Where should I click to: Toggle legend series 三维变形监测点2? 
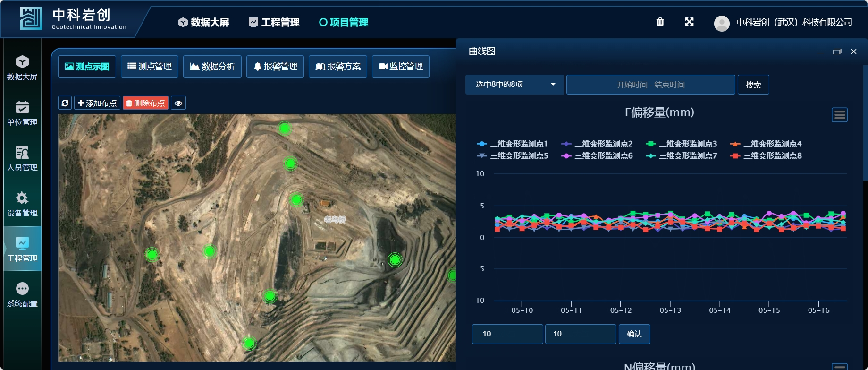[597, 144]
